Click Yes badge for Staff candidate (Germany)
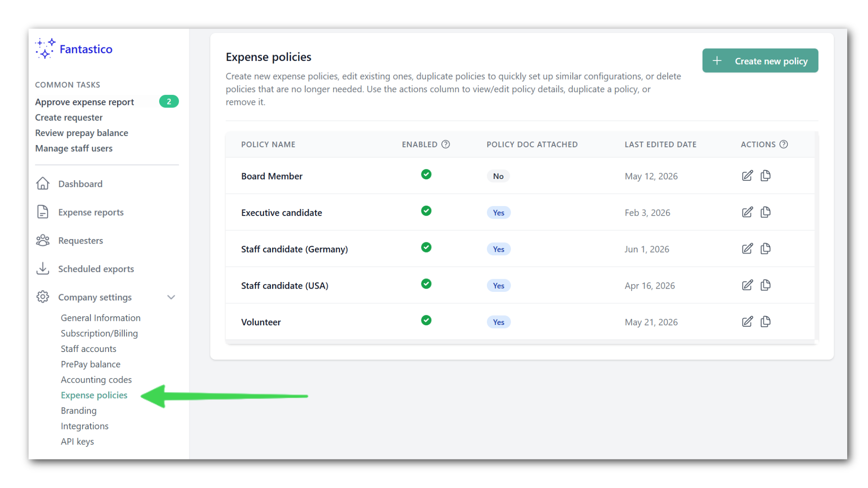The height and width of the screenshot is (488, 868). tap(499, 249)
